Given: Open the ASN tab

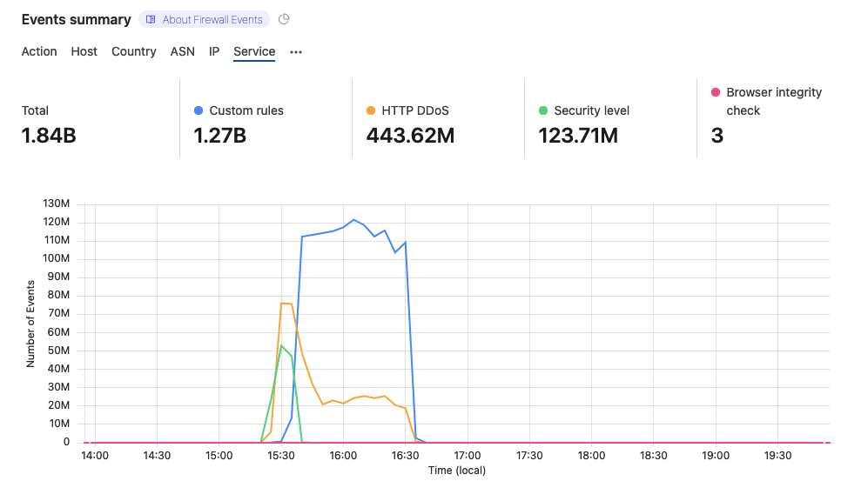Looking at the screenshot, I should (x=183, y=51).
